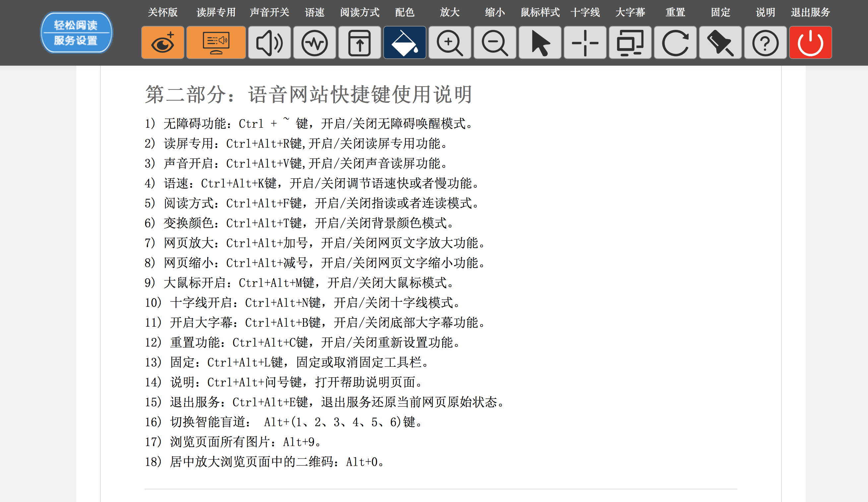Click the 固定 pin toolbar icon
The height and width of the screenshot is (502, 868).
[720, 43]
